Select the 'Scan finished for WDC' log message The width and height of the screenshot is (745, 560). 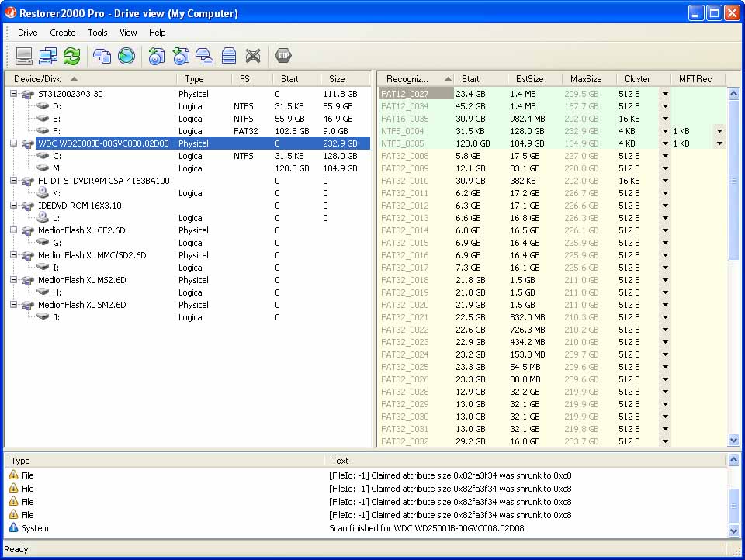(426, 528)
